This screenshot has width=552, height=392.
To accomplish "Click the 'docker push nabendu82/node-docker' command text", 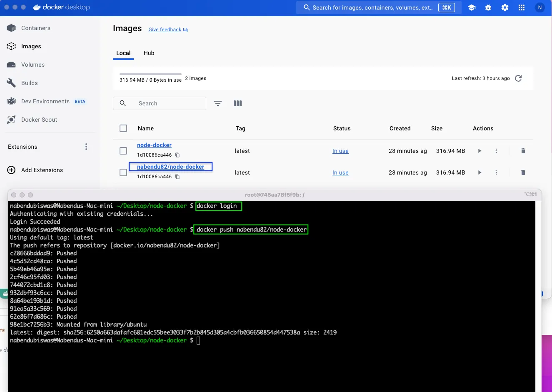I will point(252,230).
